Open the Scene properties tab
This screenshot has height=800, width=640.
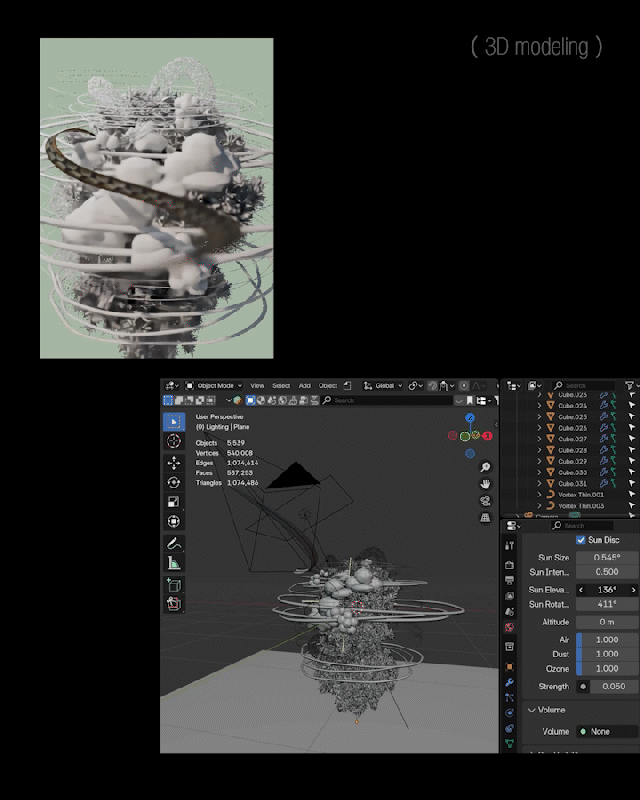[509, 611]
